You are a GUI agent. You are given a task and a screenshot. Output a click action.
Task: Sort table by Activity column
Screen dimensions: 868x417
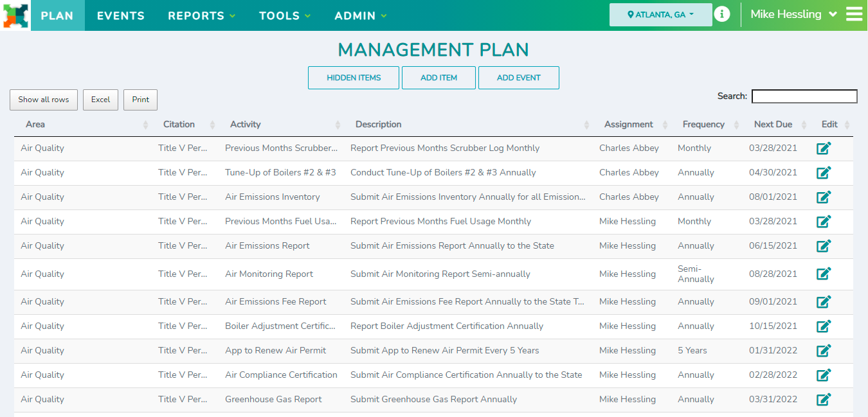281,125
